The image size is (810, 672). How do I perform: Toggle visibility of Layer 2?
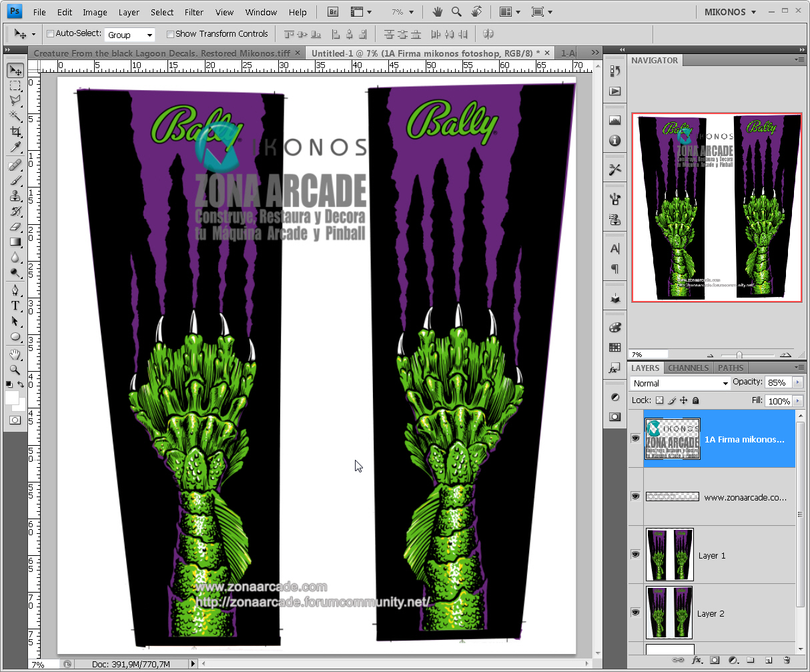point(635,613)
